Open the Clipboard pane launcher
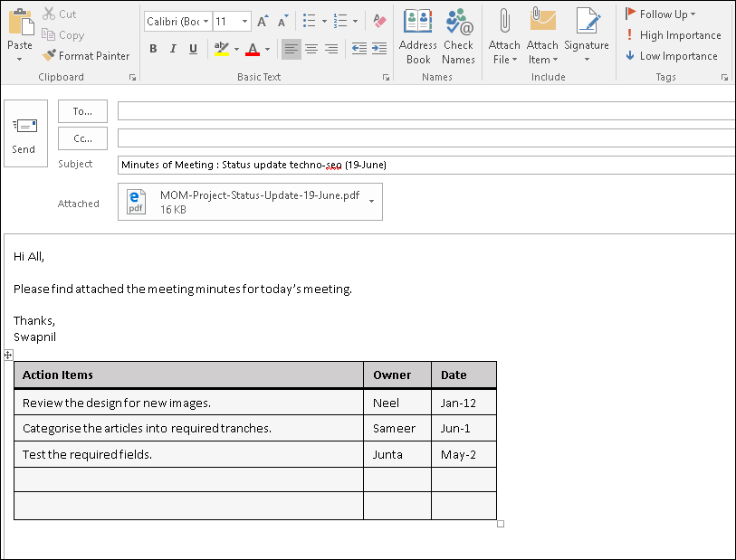 [x=132, y=78]
